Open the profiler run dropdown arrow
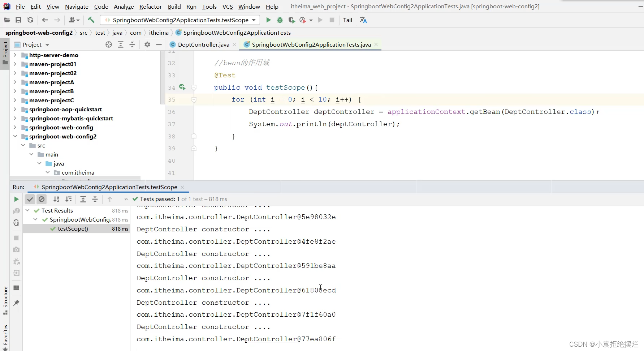644x351 pixels. (311, 20)
